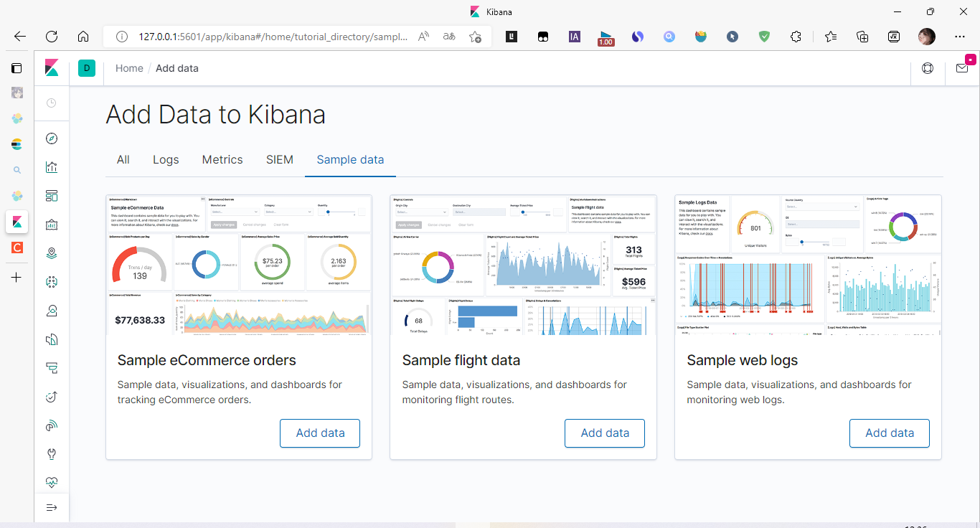The image size is (980, 528).
Task: Open Stack Monitoring heartbeat icon
Action: tap(52, 482)
